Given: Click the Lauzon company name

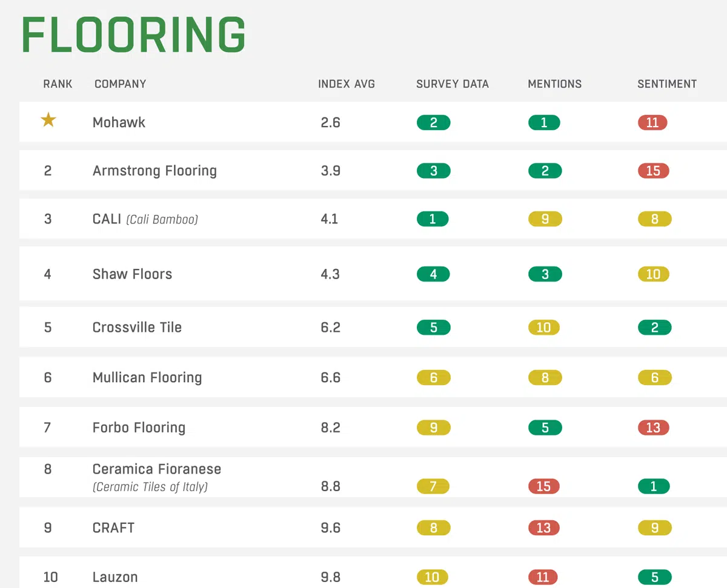Looking at the screenshot, I should click(x=115, y=577).
